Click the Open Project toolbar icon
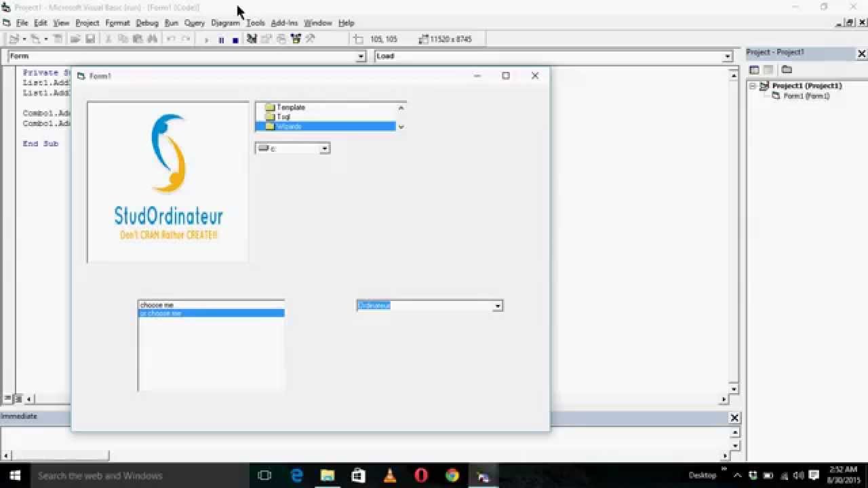The width and height of the screenshot is (868, 488). [75, 39]
